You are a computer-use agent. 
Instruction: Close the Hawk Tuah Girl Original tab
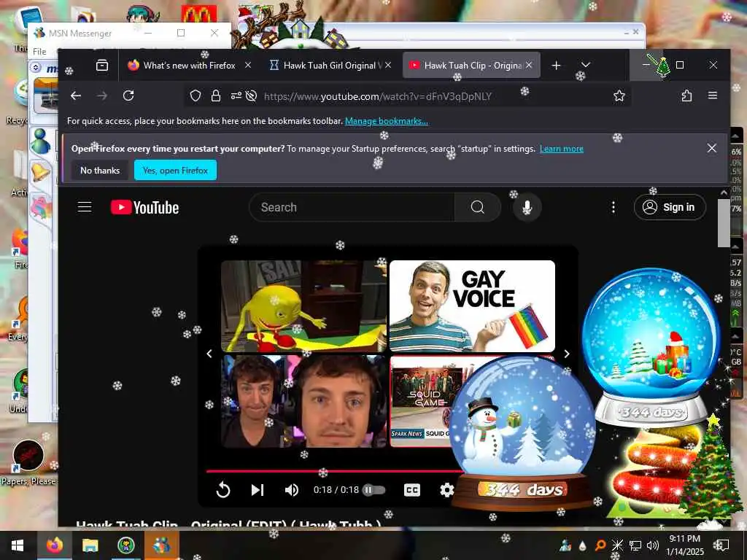pyautogui.click(x=388, y=65)
